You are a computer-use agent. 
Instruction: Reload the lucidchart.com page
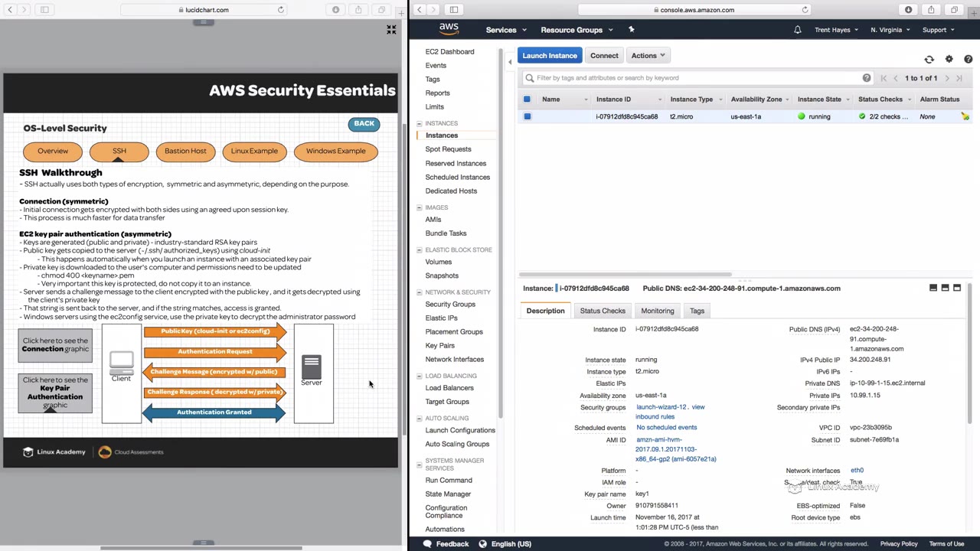click(281, 10)
